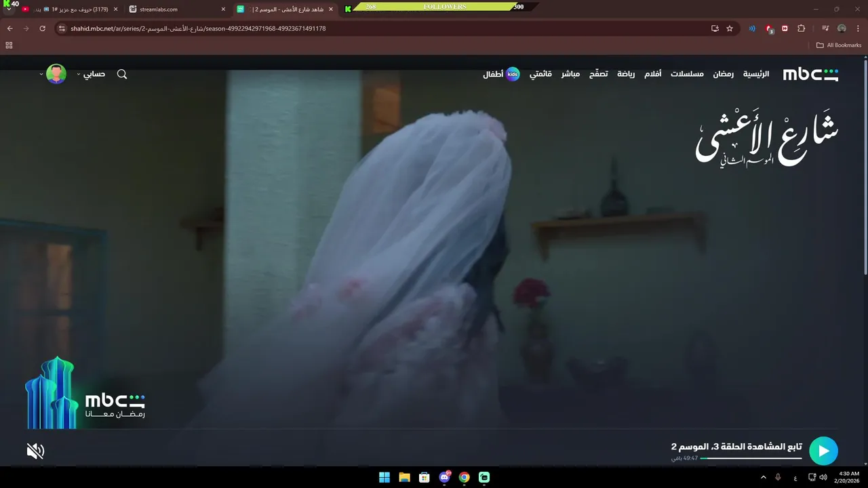Open the search magnifier icon
Screen dimensions: 868x488
[x=122, y=74]
